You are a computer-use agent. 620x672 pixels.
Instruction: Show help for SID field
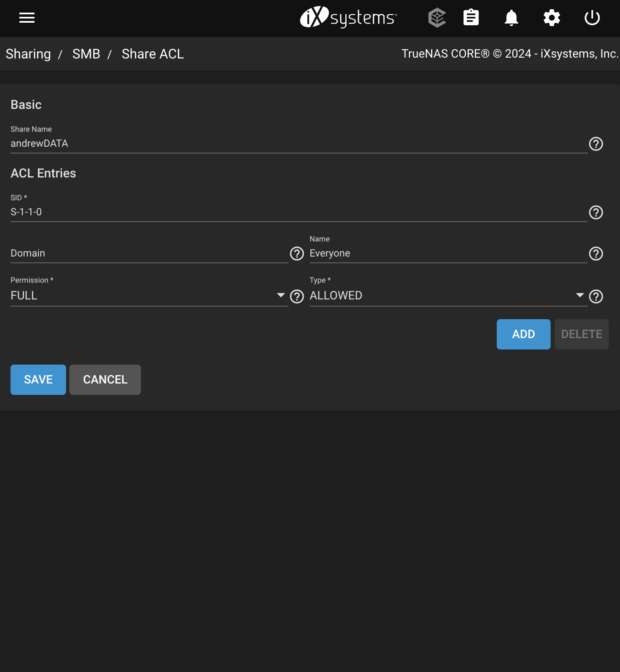pyautogui.click(x=596, y=212)
